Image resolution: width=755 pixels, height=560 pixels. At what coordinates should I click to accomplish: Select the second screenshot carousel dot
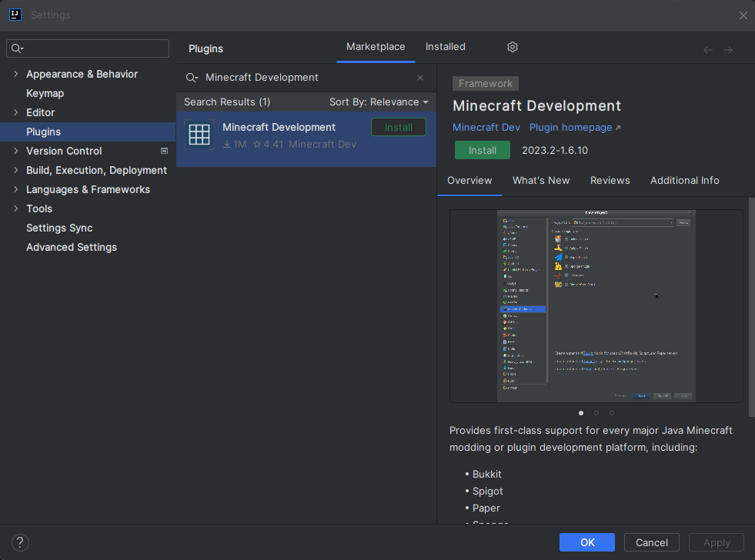pos(596,413)
